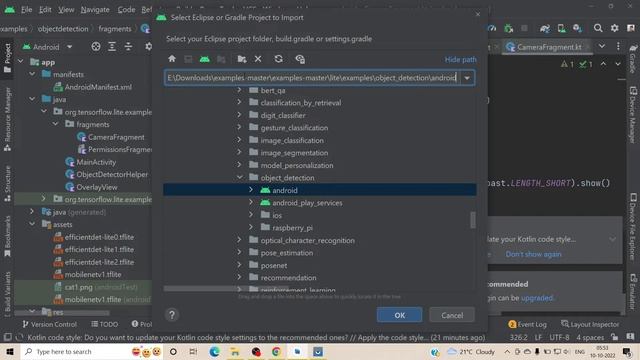Cancel the import dialog
Image resolution: width=640 pixels, height=360 pixels.
click(x=452, y=315)
